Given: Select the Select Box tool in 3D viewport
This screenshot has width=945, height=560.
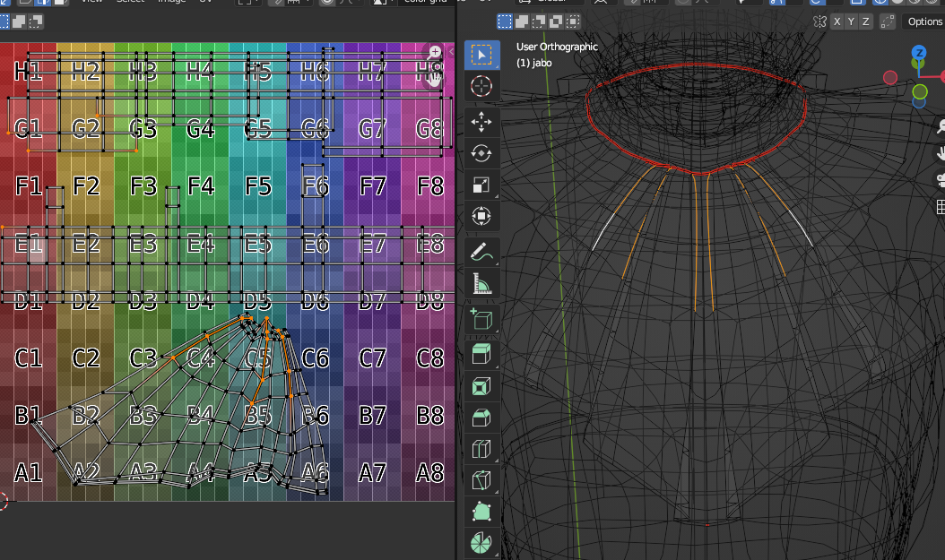Looking at the screenshot, I should pos(481,55).
